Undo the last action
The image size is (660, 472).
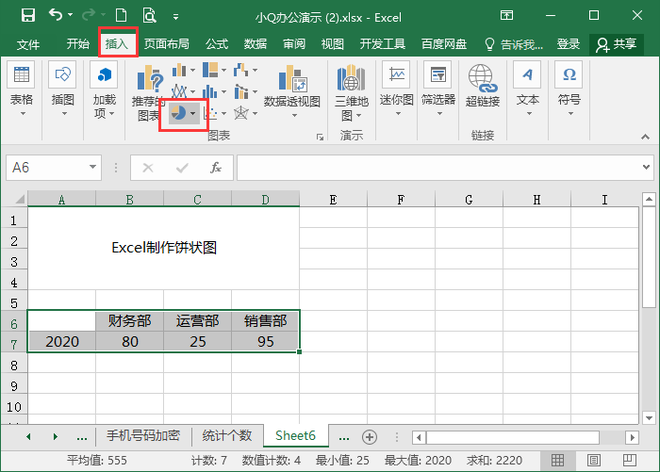[56, 15]
